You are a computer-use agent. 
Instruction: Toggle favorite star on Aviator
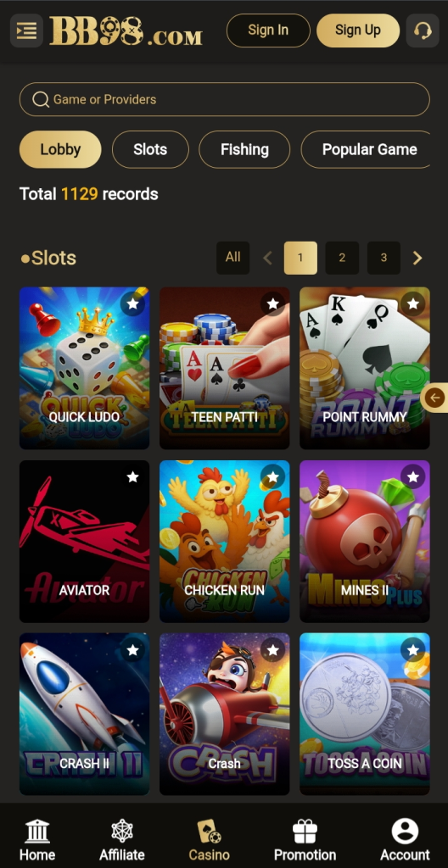[132, 477]
